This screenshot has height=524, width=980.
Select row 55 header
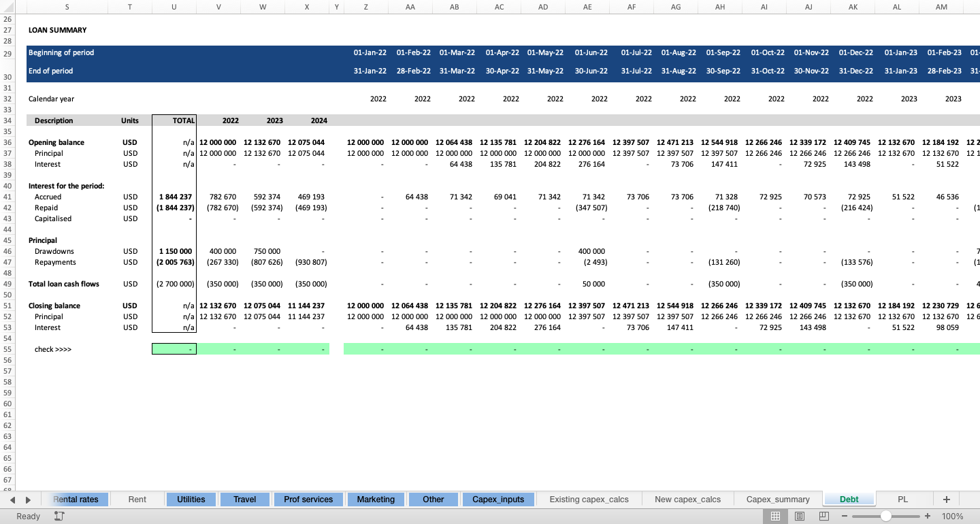(x=8, y=349)
